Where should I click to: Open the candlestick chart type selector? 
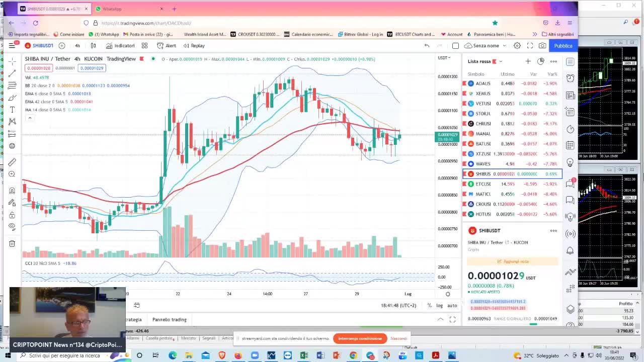coord(93,46)
